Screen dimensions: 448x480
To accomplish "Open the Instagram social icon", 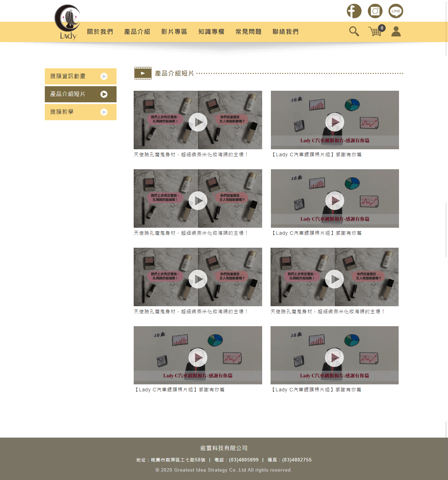I will pos(375,11).
